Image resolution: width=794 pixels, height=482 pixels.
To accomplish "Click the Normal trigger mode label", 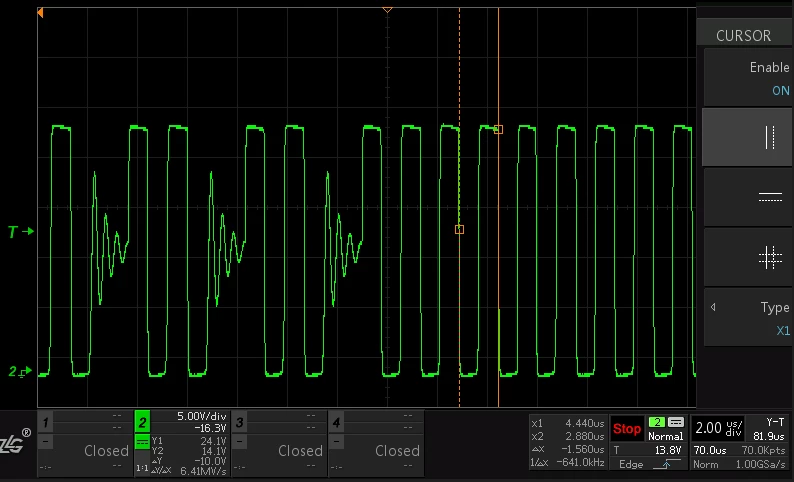I will tap(666, 436).
